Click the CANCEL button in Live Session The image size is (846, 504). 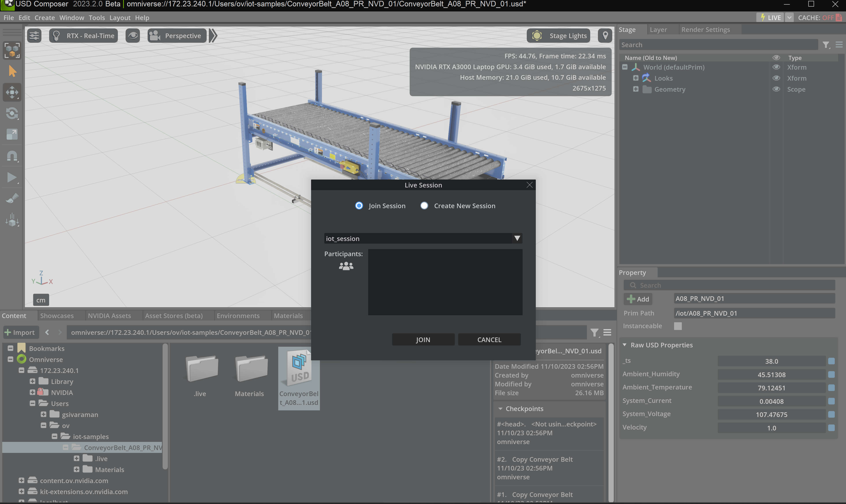pos(489,339)
